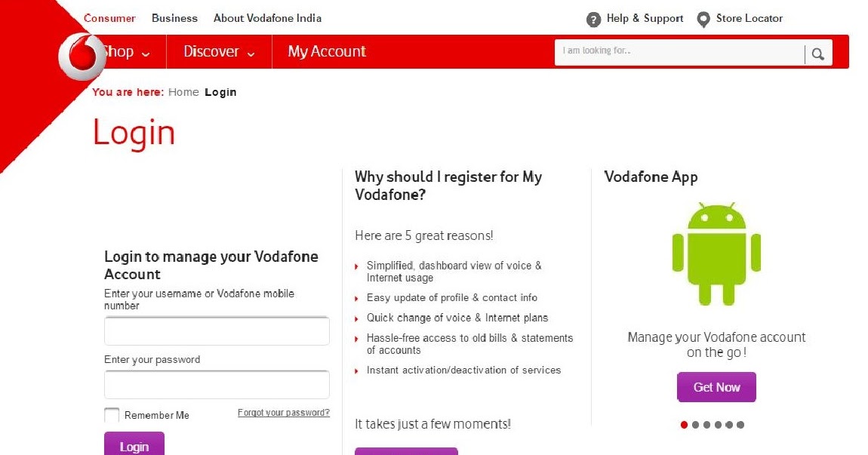This screenshot has width=868, height=455.
Task: Focus the username or mobile number field
Action: click(x=217, y=331)
